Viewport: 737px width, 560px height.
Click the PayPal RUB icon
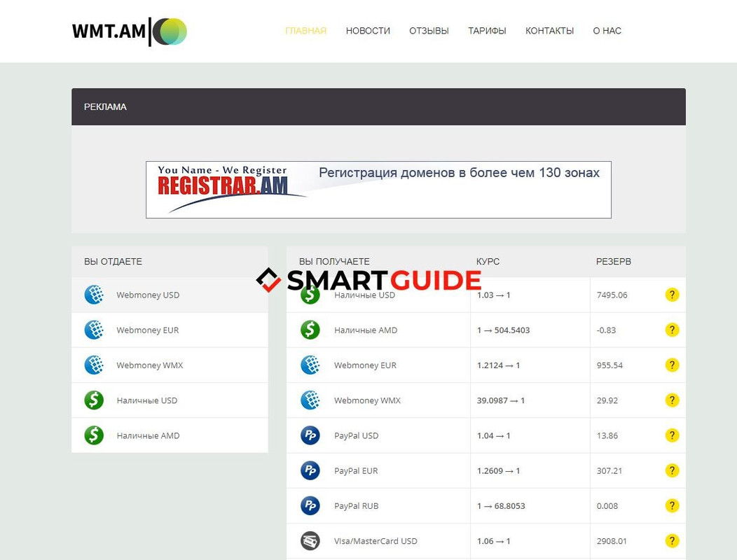click(x=310, y=506)
